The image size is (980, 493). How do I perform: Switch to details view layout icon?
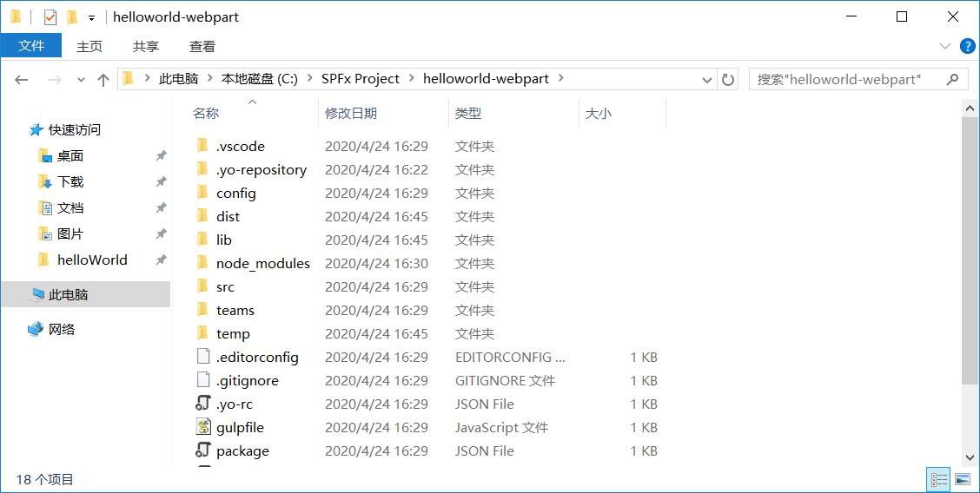939,479
